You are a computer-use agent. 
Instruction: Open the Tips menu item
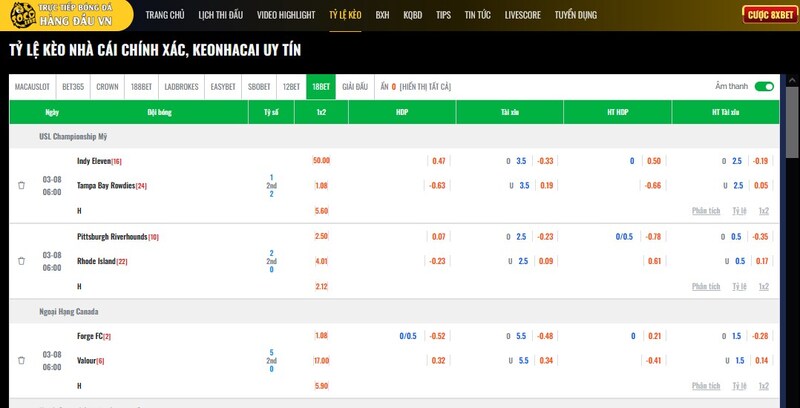[443, 15]
